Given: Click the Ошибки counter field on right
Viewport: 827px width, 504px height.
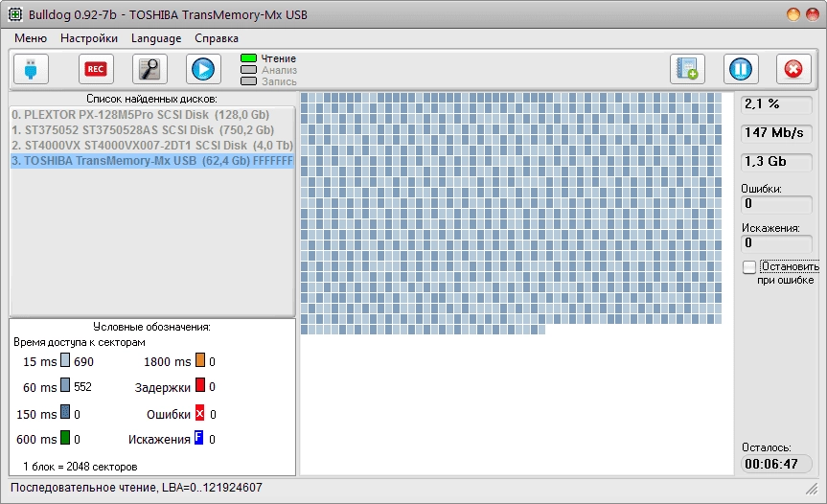Looking at the screenshot, I should pos(776,204).
